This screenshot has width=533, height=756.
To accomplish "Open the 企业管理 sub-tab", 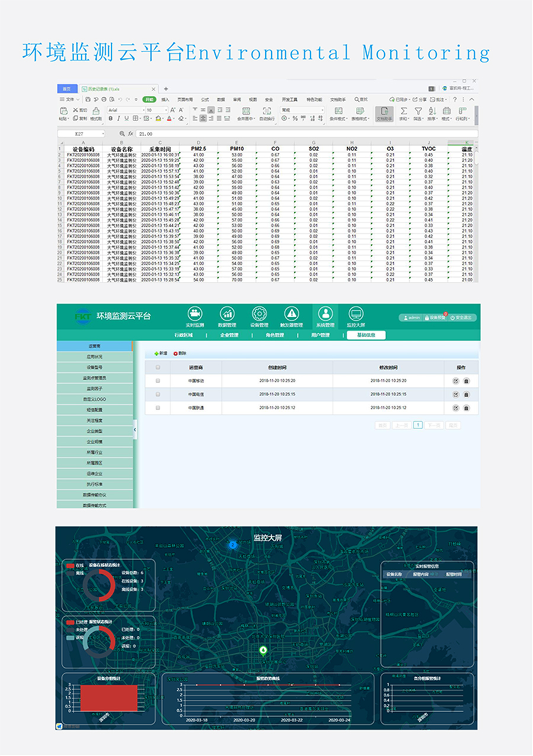I will (x=229, y=335).
